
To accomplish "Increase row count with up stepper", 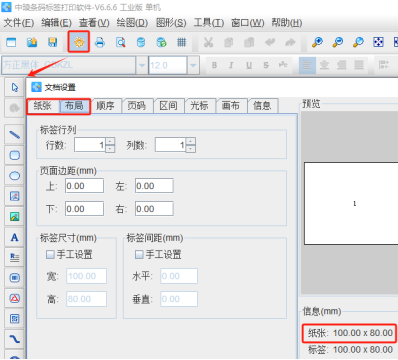I will 110,141.
